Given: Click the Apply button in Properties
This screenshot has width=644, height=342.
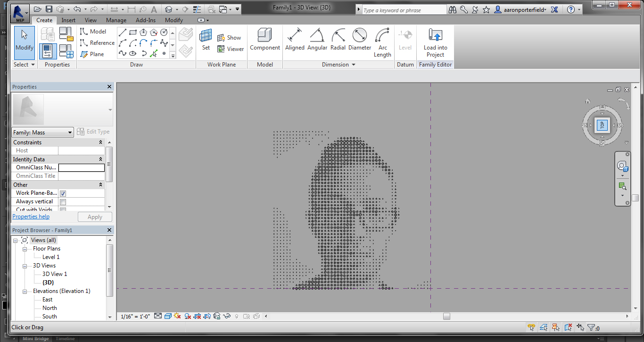Looking at the screenshot, I should point(95,217).
